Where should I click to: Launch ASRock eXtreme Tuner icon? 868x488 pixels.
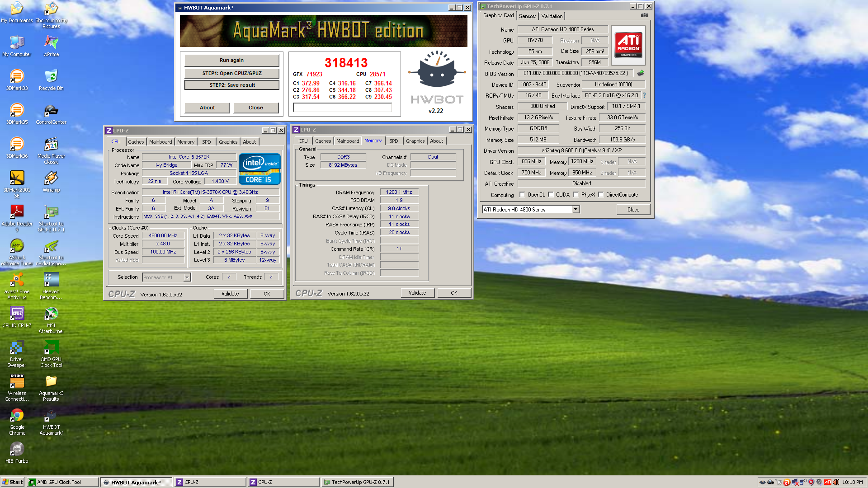pos(17,252)
